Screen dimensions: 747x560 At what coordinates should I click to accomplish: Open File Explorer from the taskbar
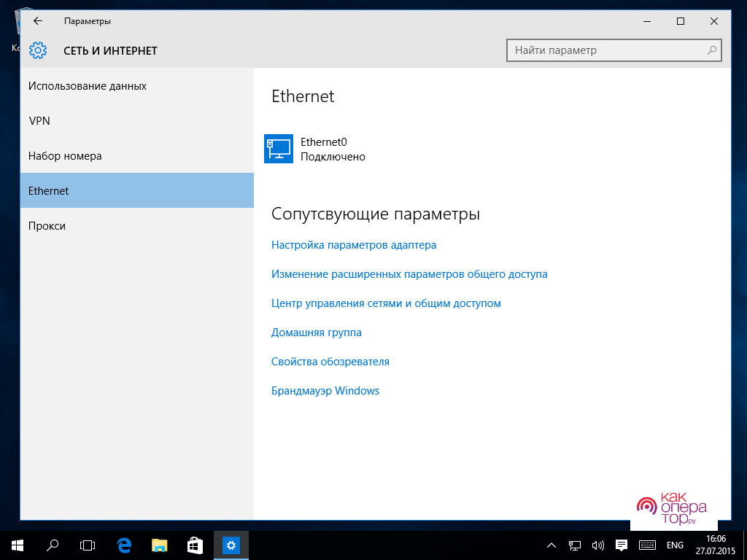[160, 545]
